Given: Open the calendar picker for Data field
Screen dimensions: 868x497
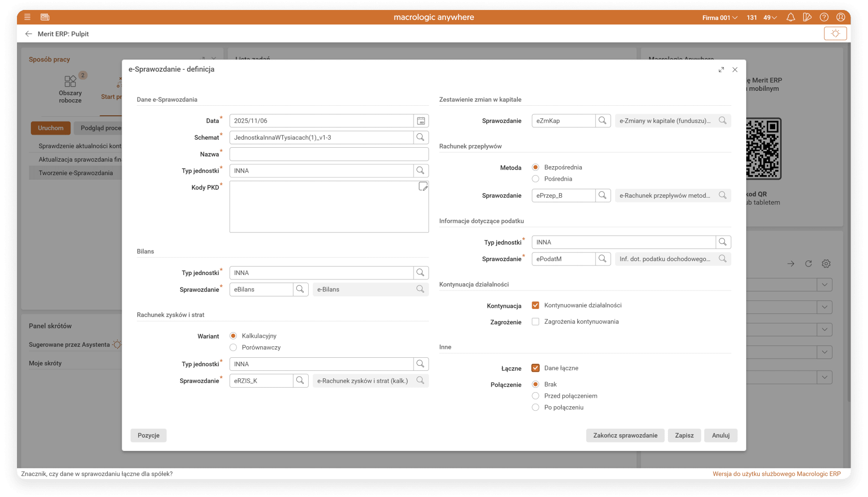Looking at the screenshot, I should (x=421, y=121).
